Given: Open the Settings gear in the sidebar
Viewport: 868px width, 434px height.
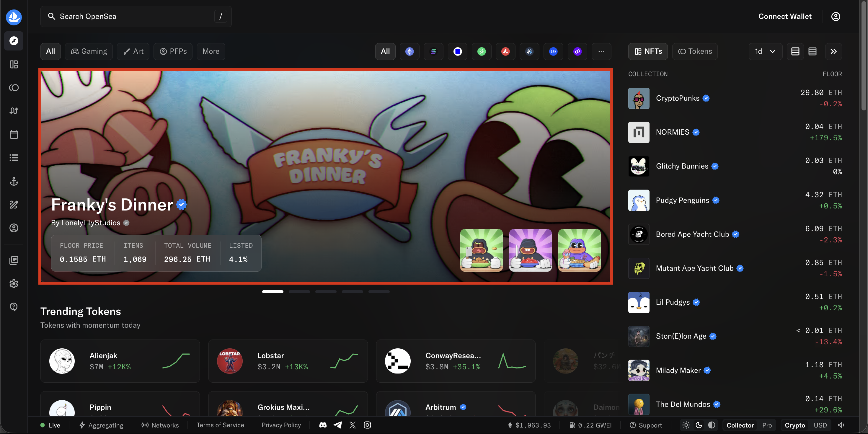Looking at the screenshot, I should pyautogui.click(x=14, y=283).
